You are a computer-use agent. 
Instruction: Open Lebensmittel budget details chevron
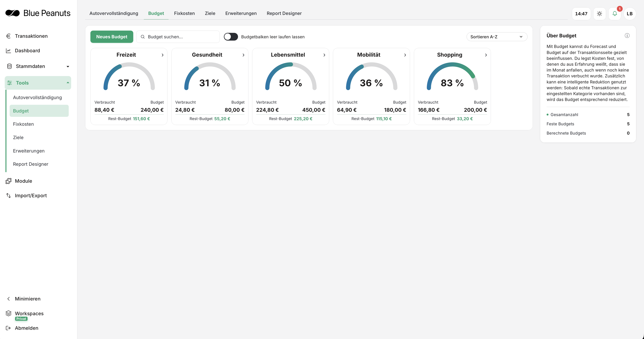point(324,55)
